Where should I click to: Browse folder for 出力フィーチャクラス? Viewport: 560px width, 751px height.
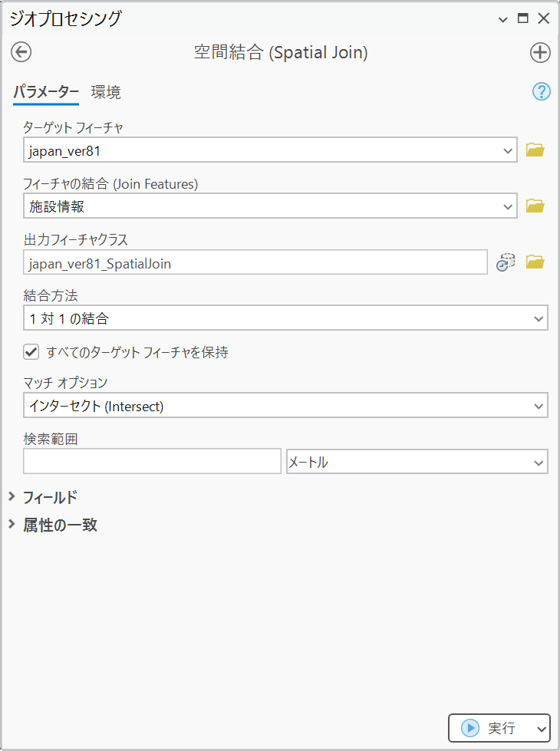(535, 262)
